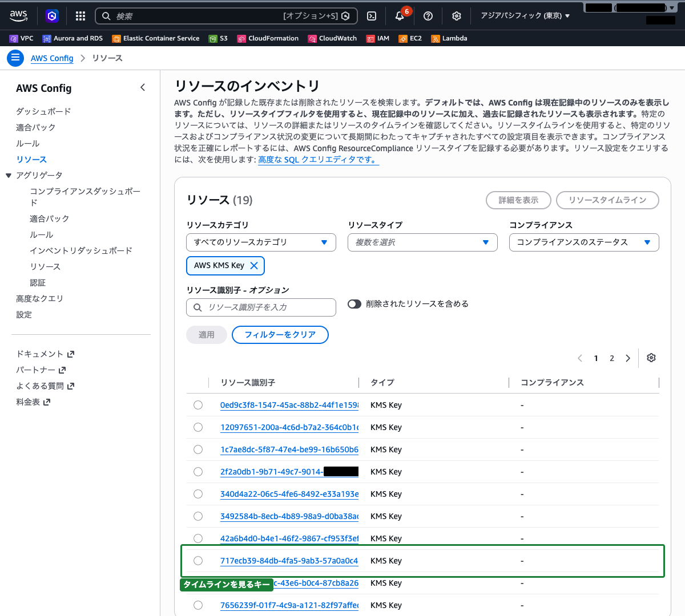Click the multi-session icon beside AWS logo

[x=52, y=16]
